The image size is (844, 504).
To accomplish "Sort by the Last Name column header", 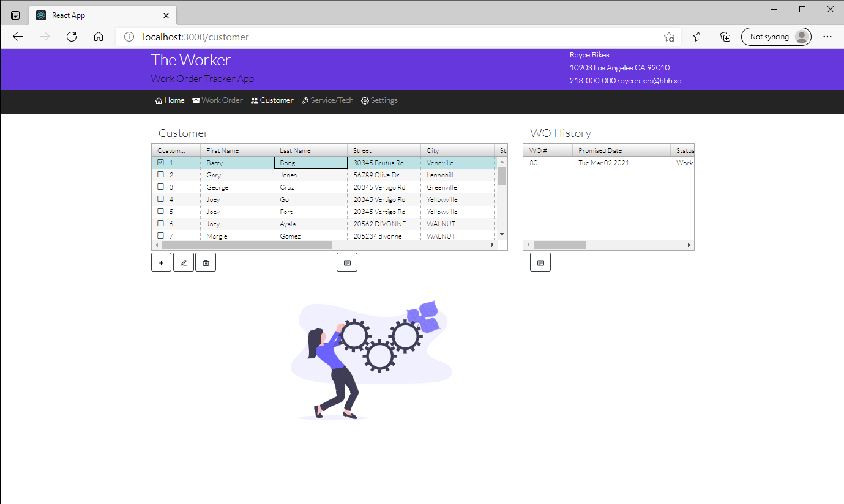I will pyautogui.click(x=310, y=150).
